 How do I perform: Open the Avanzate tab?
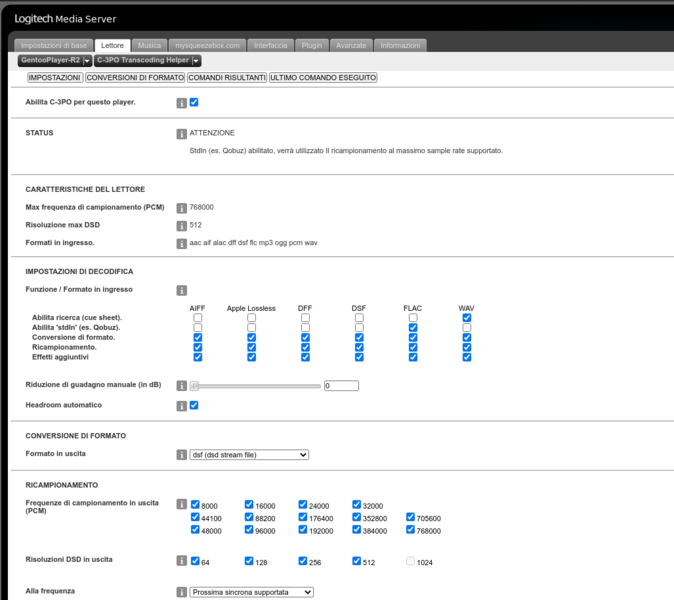coord(351,46)
